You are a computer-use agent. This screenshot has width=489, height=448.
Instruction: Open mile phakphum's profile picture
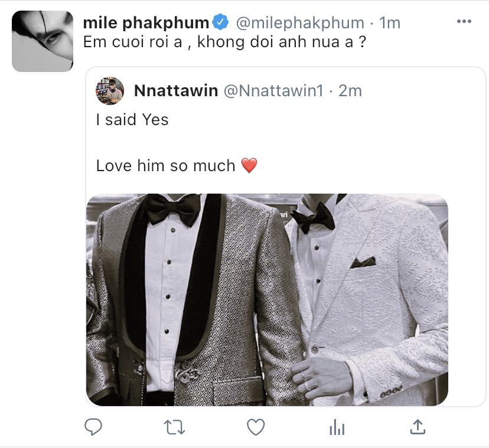(43, 41)
